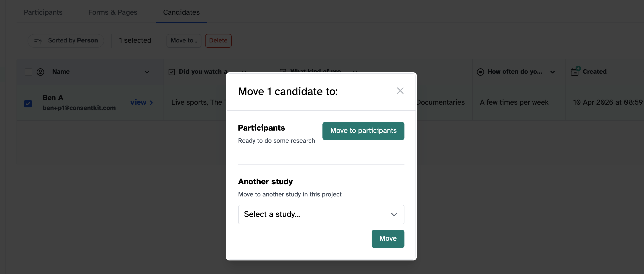Image resolution: width=644 pixels, height=274 pixels.
Task: Open the Forms & Pages tab
Action: pyautogui.click(x=113, y=12)
